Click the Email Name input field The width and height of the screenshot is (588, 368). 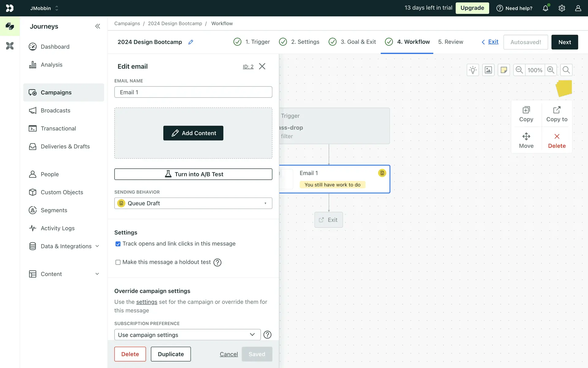click(193, 92)
